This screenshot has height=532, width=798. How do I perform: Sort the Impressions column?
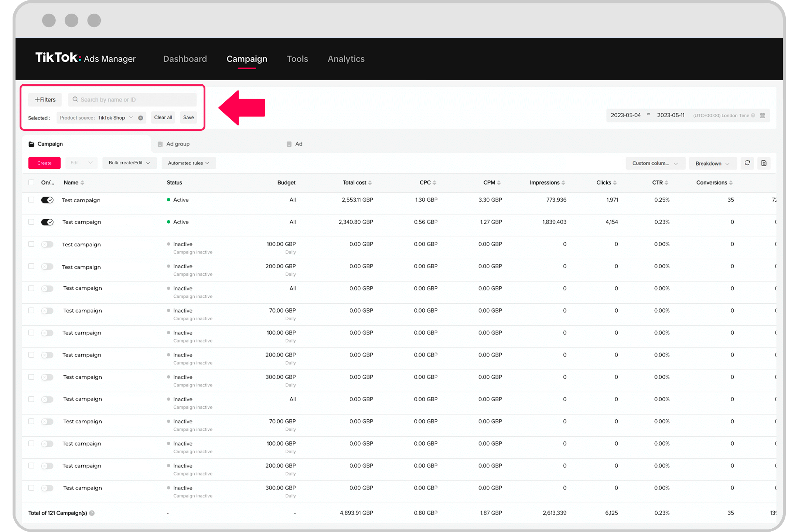(x=563, y=183)
